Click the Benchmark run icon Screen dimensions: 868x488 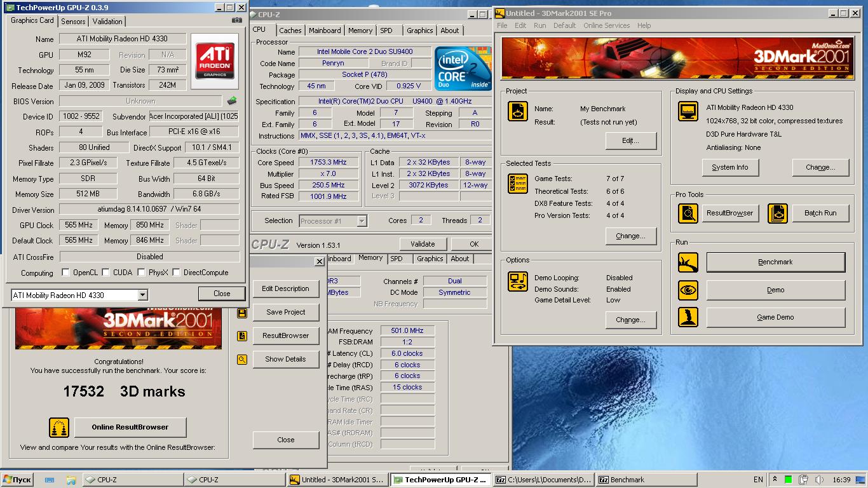[x=688, y=262]
